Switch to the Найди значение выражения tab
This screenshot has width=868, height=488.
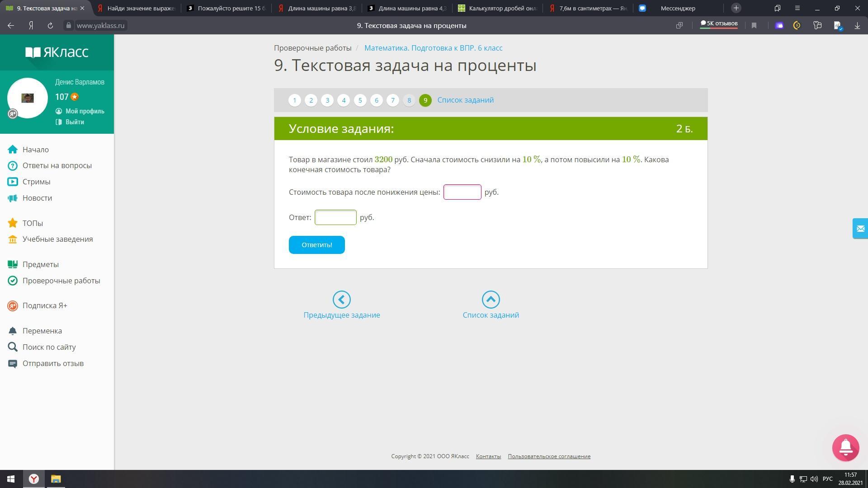coord(136,8)
